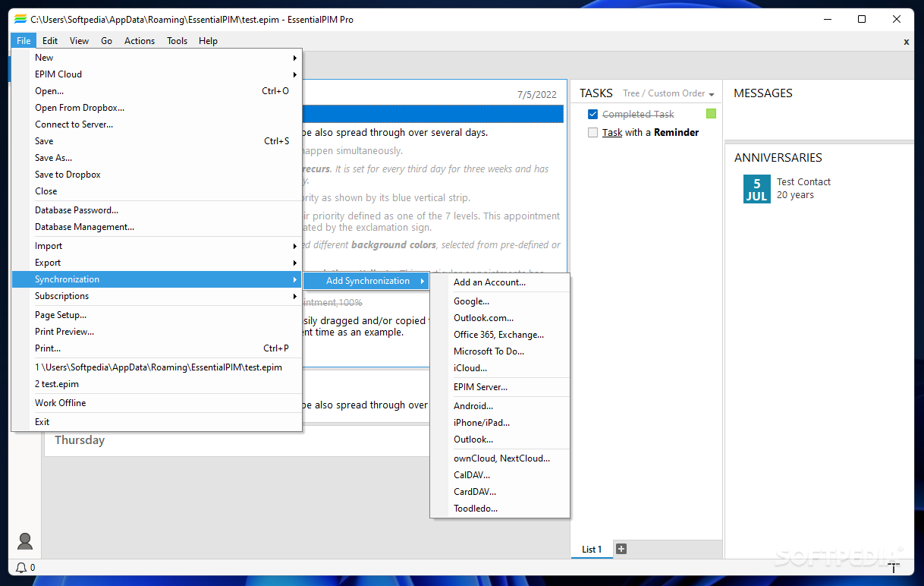This screenshot has width=924, height=586.
Task: Click the green color tag of Completed Task
Action: (711, 114)
